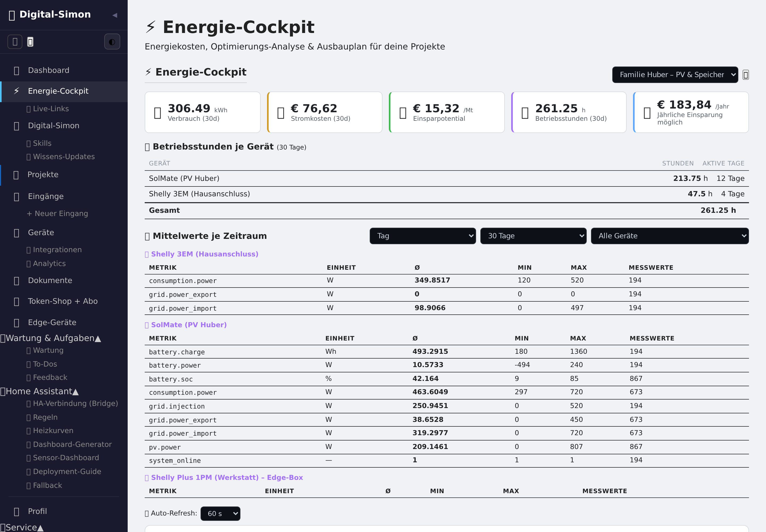
Task: Open Live-Links under Energie-Cockpit
Action: 48,109
